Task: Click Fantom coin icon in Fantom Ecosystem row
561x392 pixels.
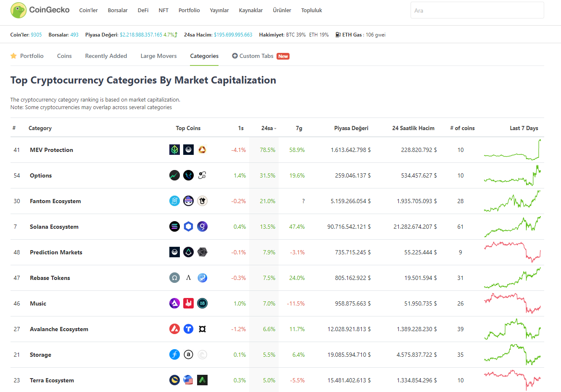Action: pyautogui.click(x=174, y=201)
